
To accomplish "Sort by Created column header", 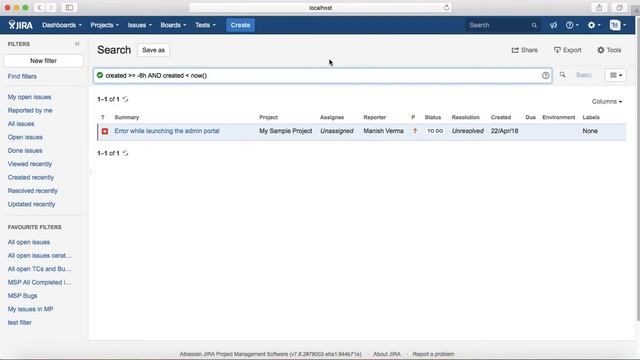I will [x=501, y=118].
